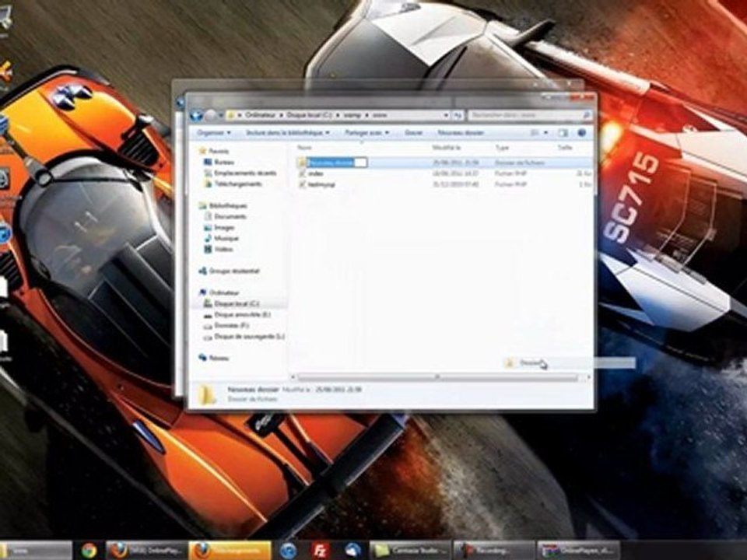Select Réseau in the navigation pane
747x560 pixels.
[x=219, y=358]
